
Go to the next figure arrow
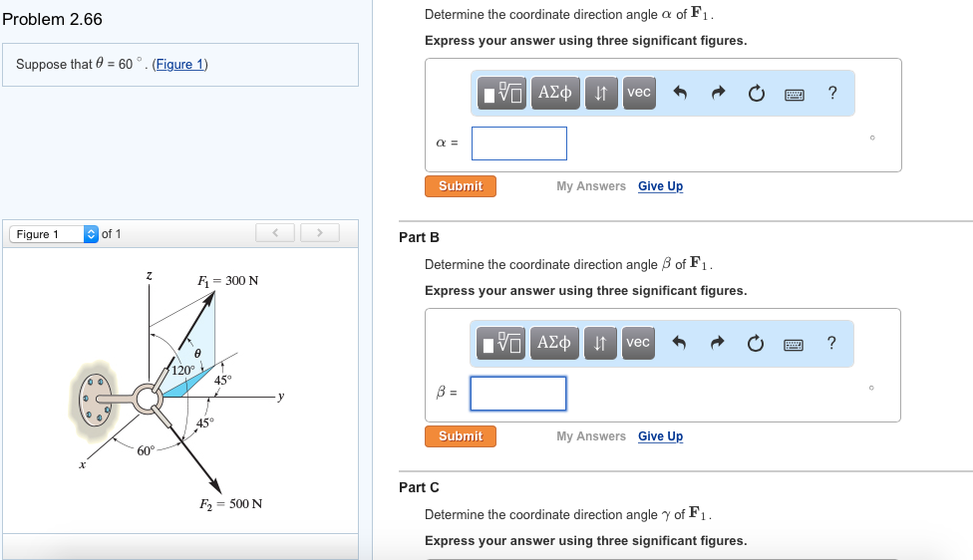point(319,233)
